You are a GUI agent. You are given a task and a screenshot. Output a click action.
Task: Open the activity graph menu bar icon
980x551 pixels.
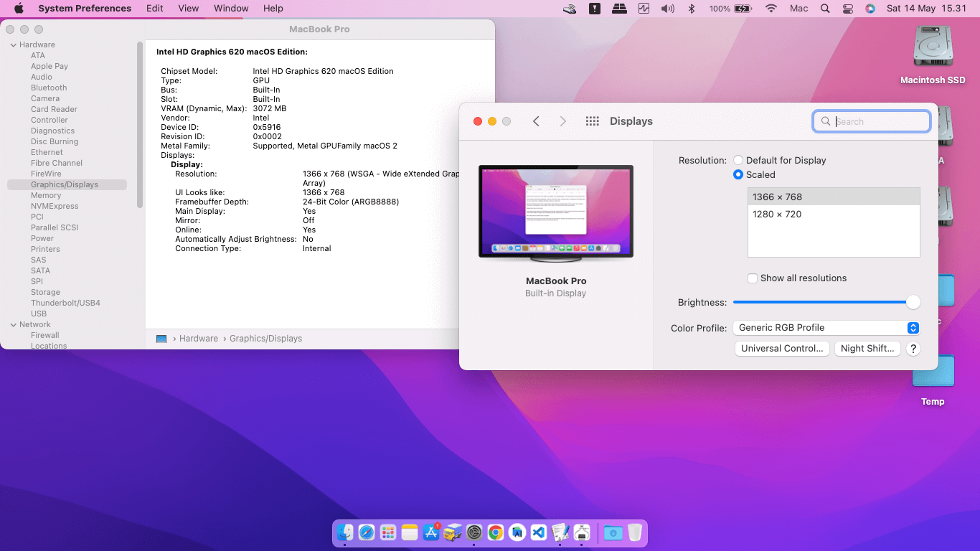pos(644,9)
